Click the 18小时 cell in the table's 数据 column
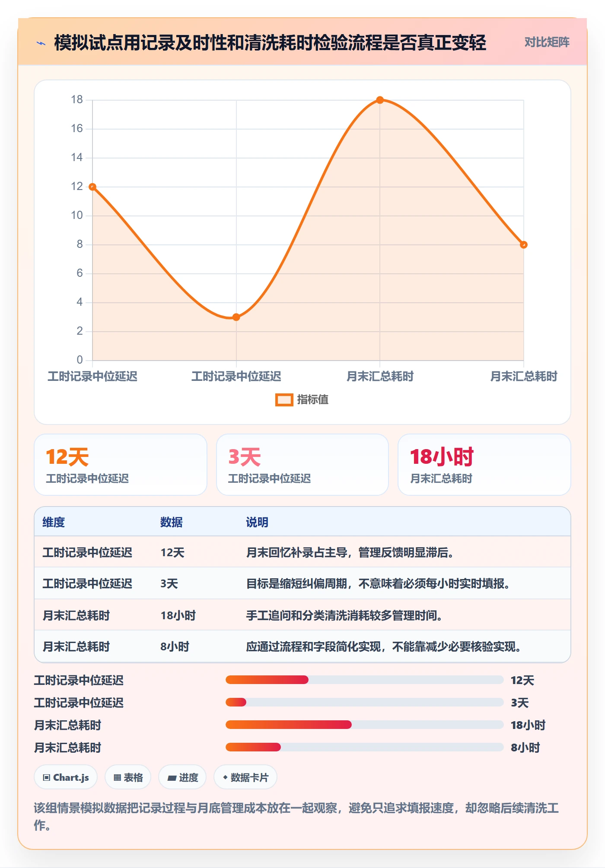The height and width of the screenshot is (868, 605). [x=178, y=615]
